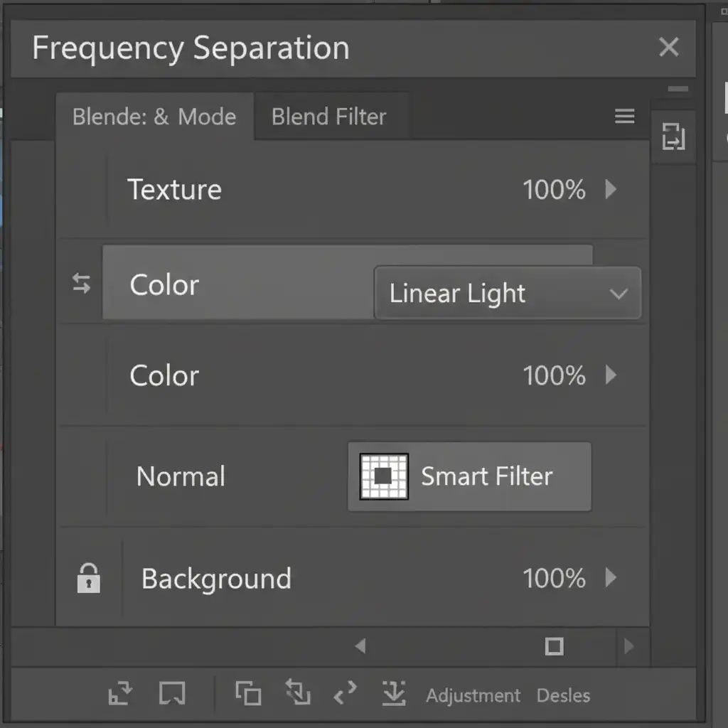728x728 pixels.
Task: Select the Blende: & Mode tab
Action: pyautogui.click(x=154, y=117)
